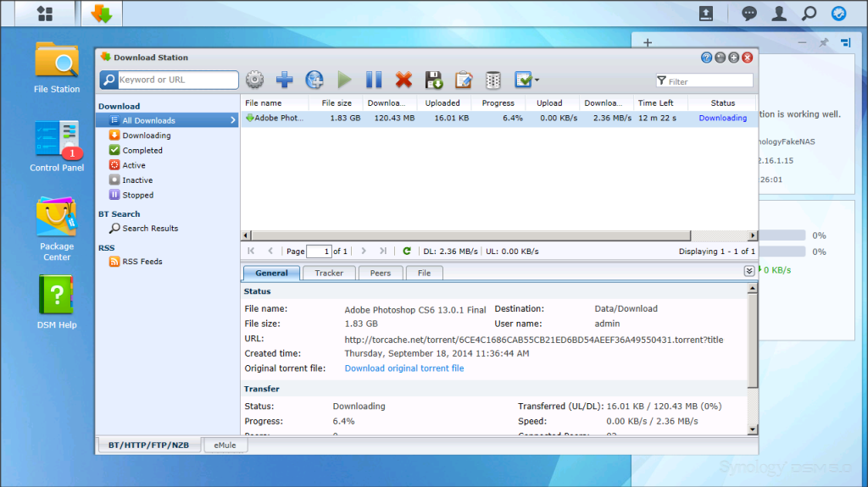Switch to Download Station taskbar icon
868x487 pixels.
point(102,14)
